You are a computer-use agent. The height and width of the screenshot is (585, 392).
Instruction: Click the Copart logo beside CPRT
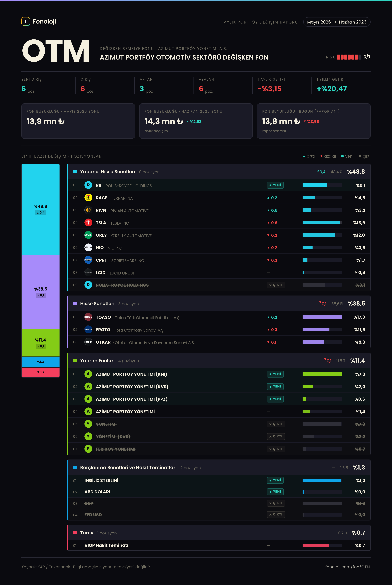click(x=88, y=260)
